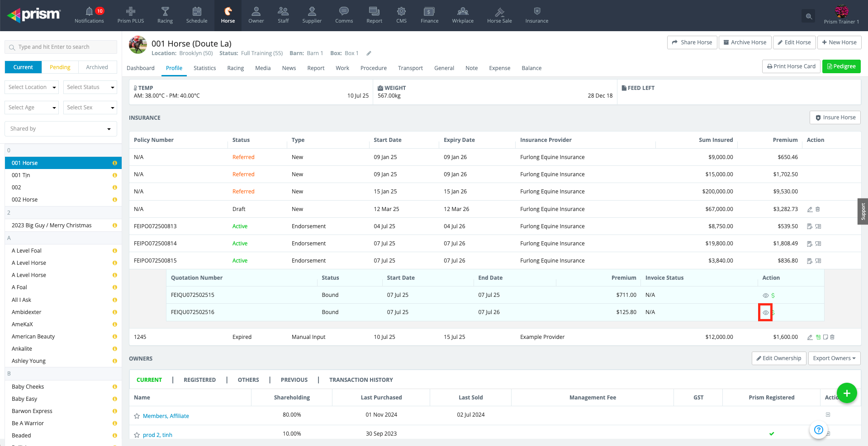
Task: Open the Insurance section in top navigation
Action: [x=536, y=15]
